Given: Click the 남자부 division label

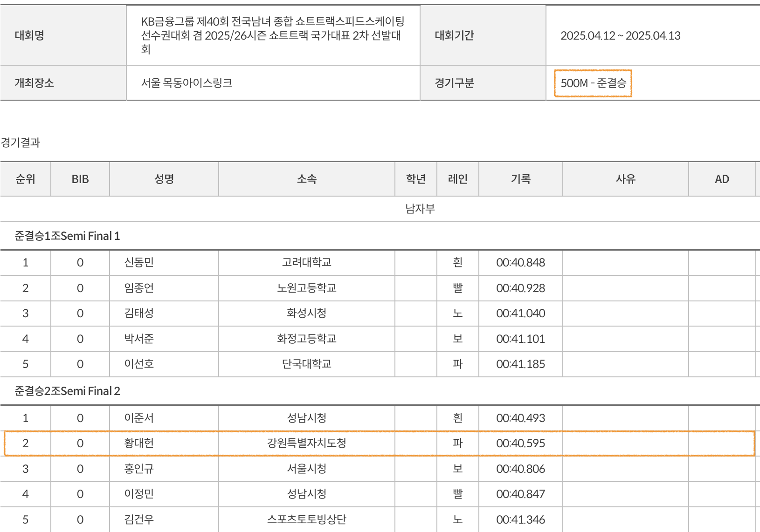Looking at the screenshot, I should pyautogui.click(x=420, y=209).
